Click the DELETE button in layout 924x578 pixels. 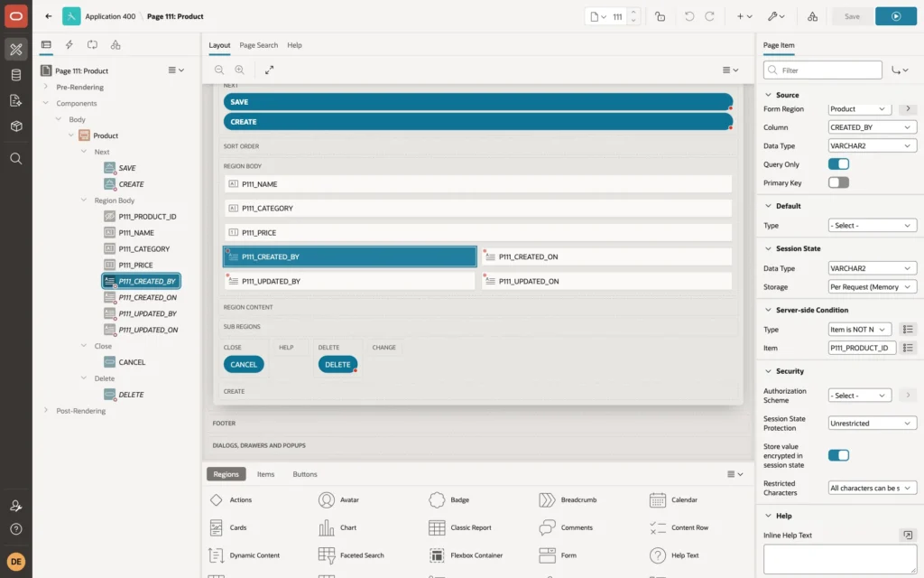point(337,365)
